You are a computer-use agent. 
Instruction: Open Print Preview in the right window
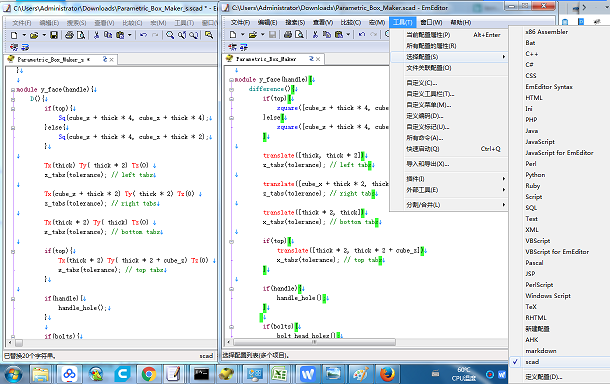[299, 35]
